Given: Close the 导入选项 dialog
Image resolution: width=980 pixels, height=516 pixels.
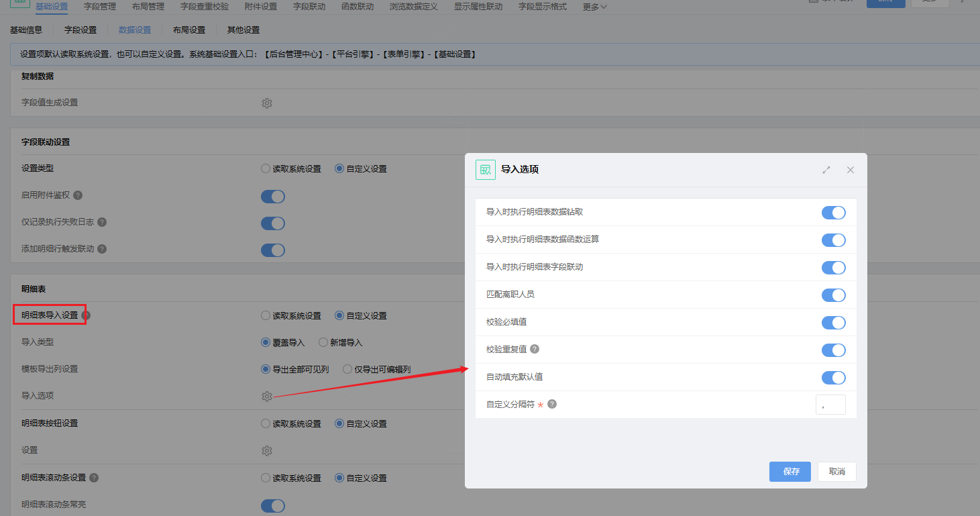Looking at the screenshot, I should (x=851, y=170).
